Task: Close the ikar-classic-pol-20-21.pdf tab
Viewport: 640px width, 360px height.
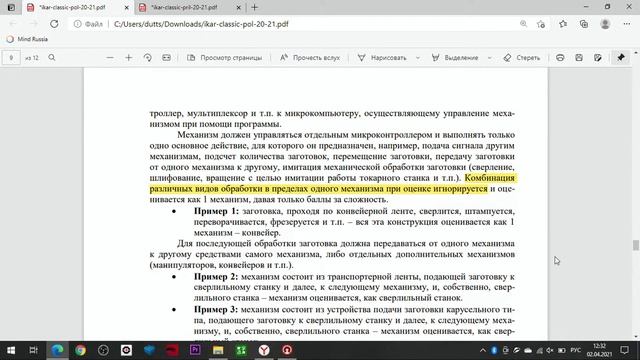Action: (127, 7)
